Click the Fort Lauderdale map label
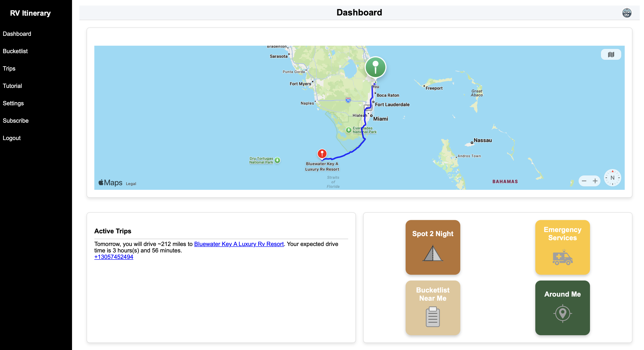This screenshot has height=350, width=644. click(x=392, y=105)
